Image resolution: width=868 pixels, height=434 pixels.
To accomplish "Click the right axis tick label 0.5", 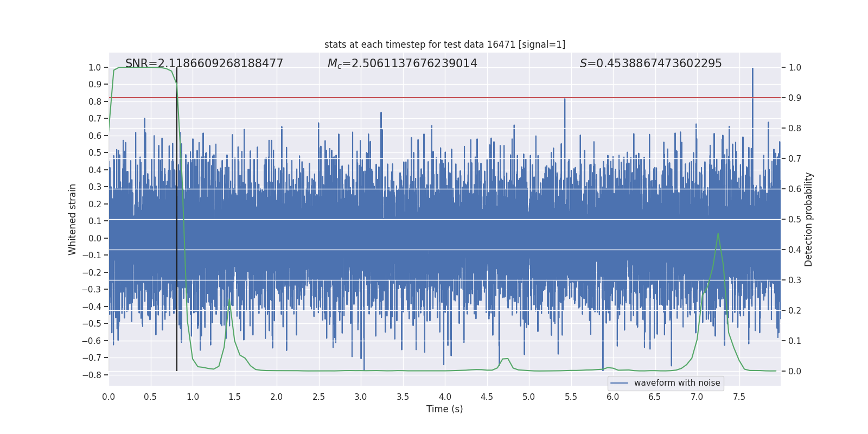I will tap(795, 220).
